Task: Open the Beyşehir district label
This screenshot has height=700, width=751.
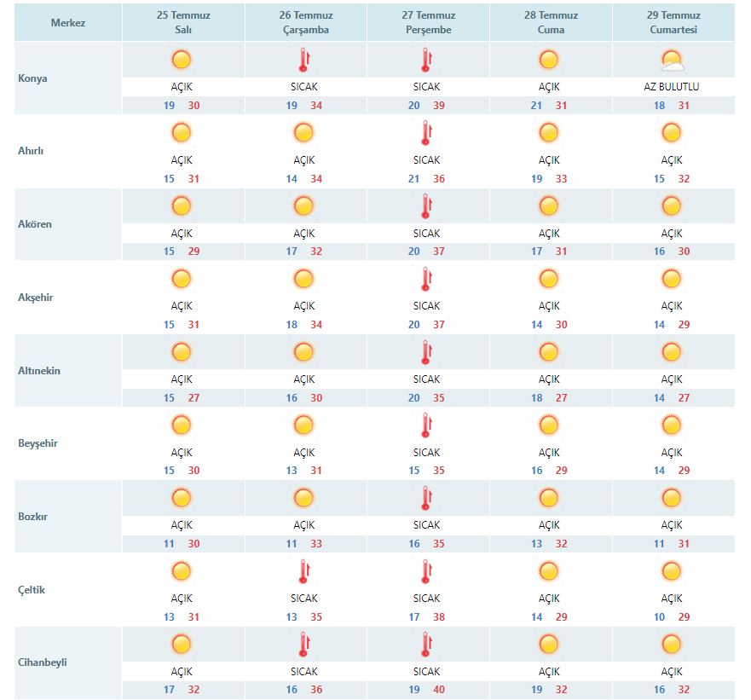Action: pyautogui.click(x=38, y=443)
